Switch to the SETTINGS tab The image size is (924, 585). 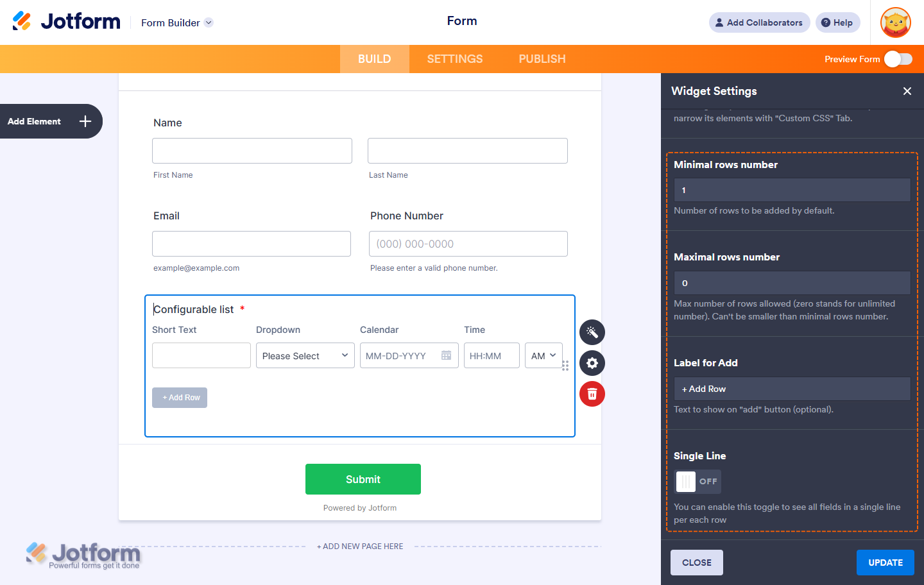coord(455,59)
